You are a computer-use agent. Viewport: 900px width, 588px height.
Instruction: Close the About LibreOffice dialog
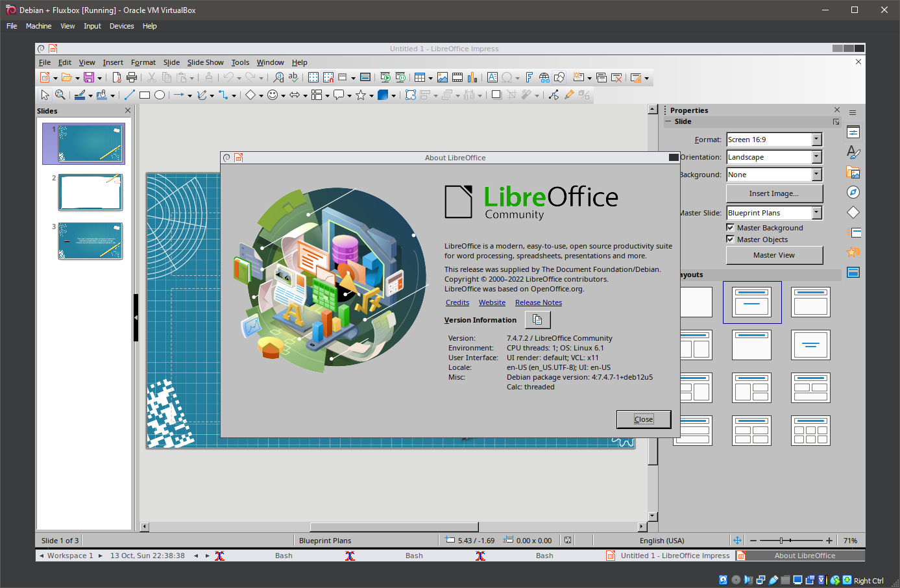pos(643,419)
